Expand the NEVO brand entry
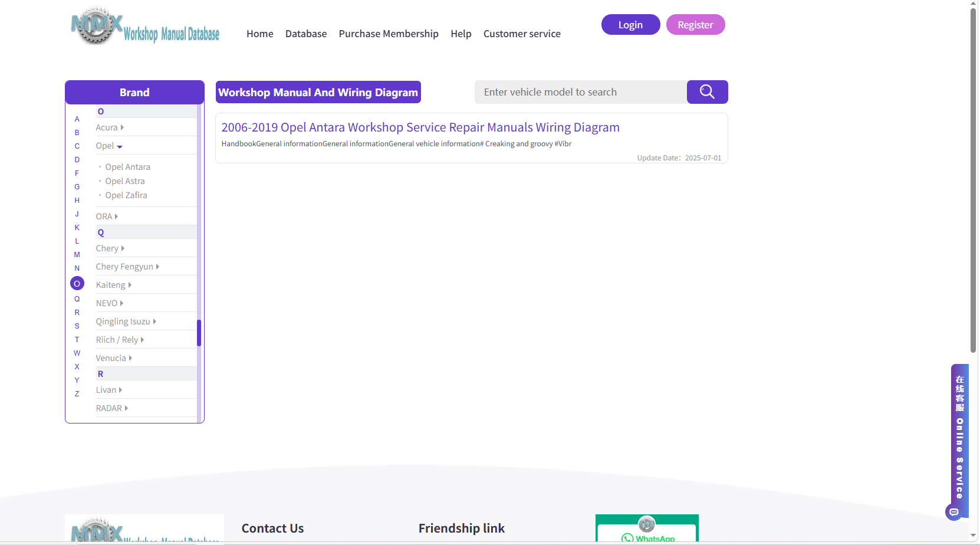This screenshot has width=980, height=545. [x=110, y=303]
